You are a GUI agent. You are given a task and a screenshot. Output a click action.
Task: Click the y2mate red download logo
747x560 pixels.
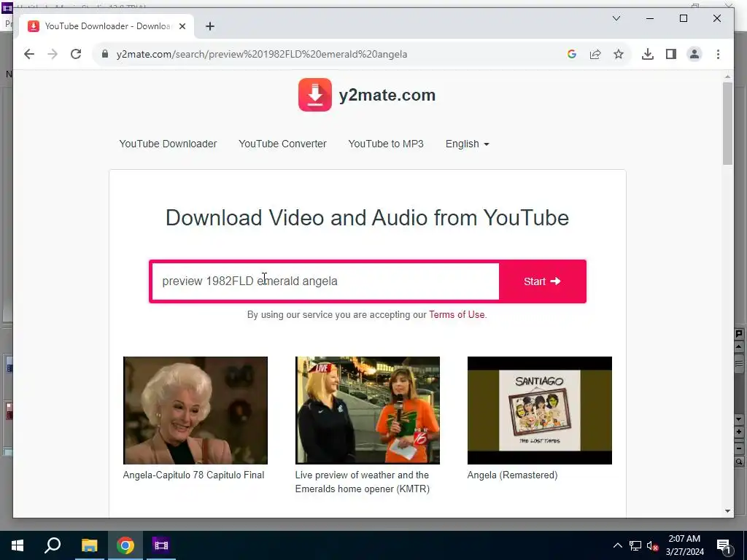[315, 95]
